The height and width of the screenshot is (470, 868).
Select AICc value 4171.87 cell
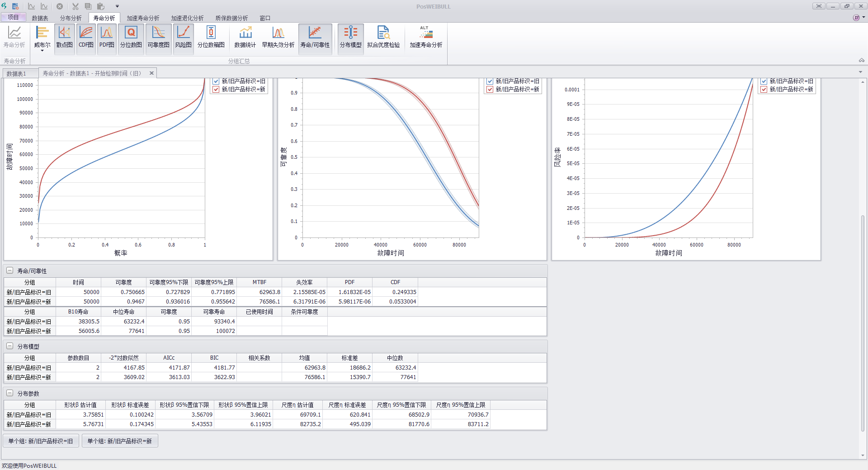169,368
